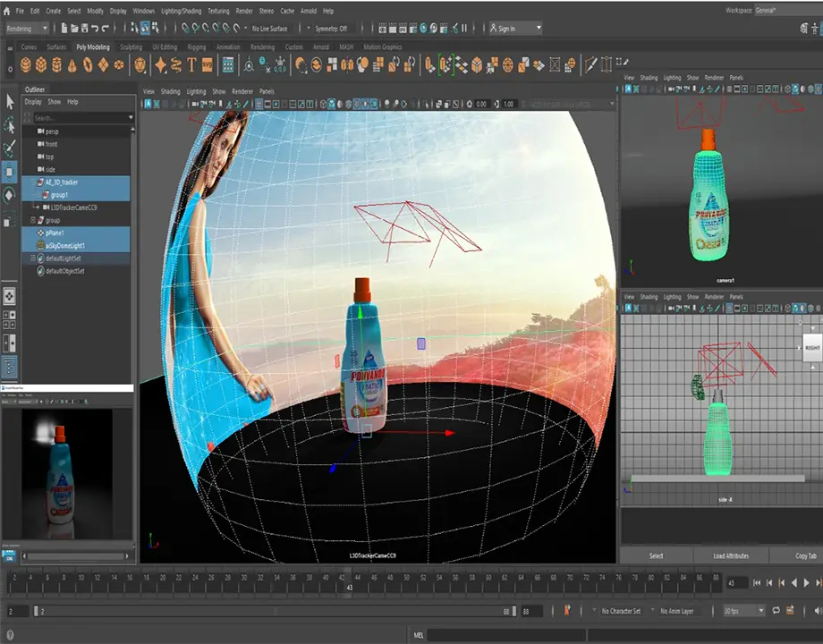The image size is (823, 644).
Task: Collapse the group node in Outliner
Action: [x=33, y=220]
